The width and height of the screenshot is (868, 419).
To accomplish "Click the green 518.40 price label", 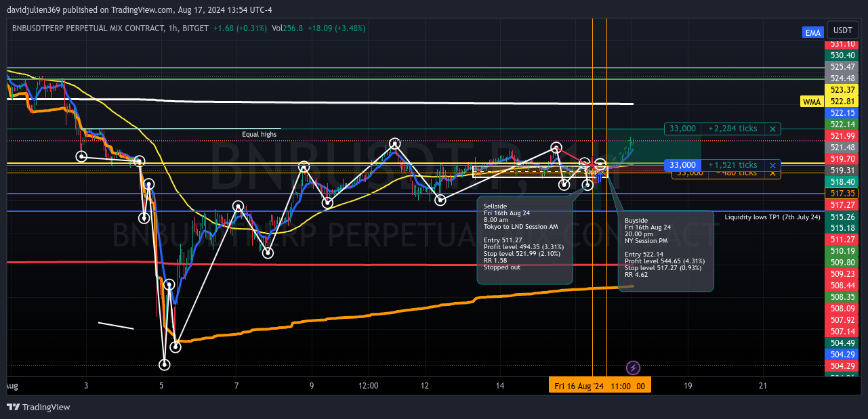I will [842, 182].
